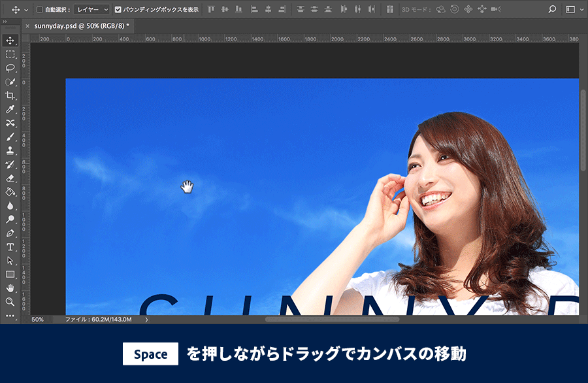588x383 pixels.
Task: Click the Search magnifier in options bar
Action: coord(552,9)
